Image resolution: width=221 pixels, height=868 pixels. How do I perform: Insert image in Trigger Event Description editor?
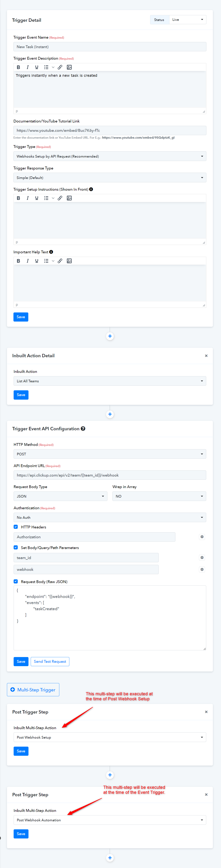coord(69,67)
